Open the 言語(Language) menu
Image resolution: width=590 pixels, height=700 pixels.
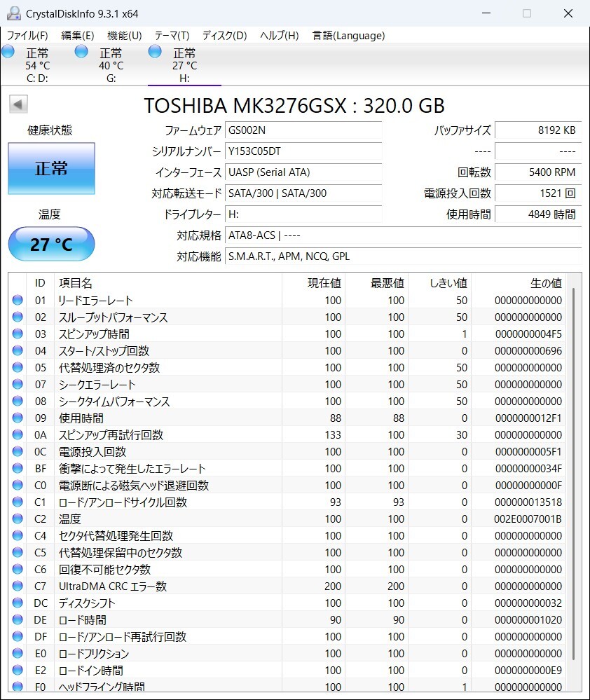(348, 35)
